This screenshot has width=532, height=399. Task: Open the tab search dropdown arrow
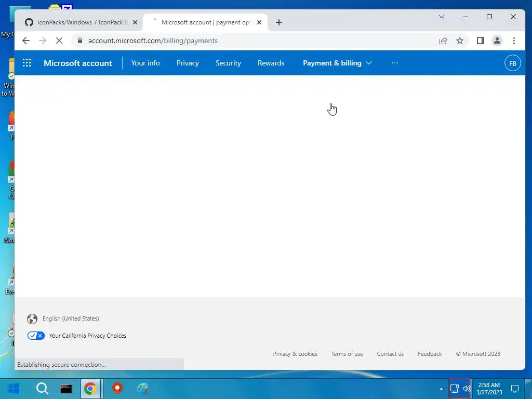[x=442, y=17]
